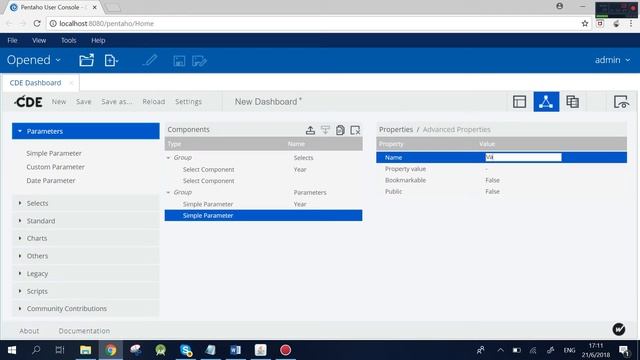The image size is (640, 360).
Task: Bookmark this page with the star icon
Action: point(585,23)
